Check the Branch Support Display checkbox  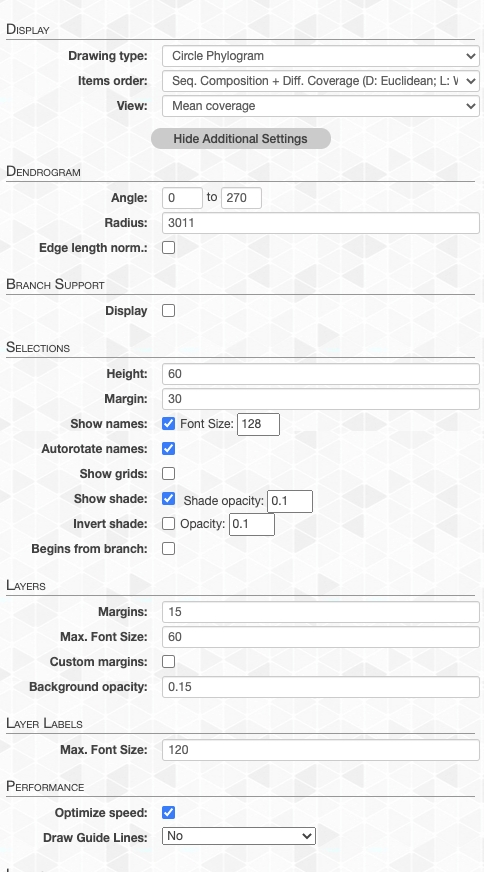(169, 311)
